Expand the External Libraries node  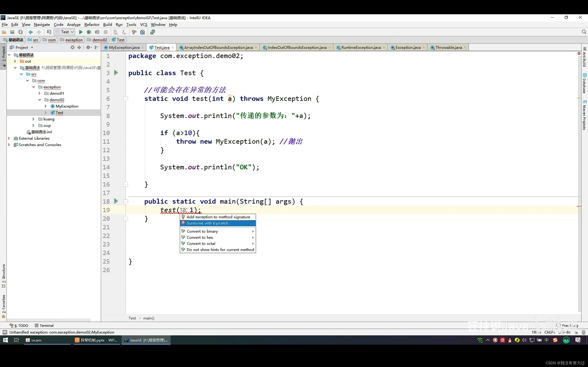pos(9,138)
